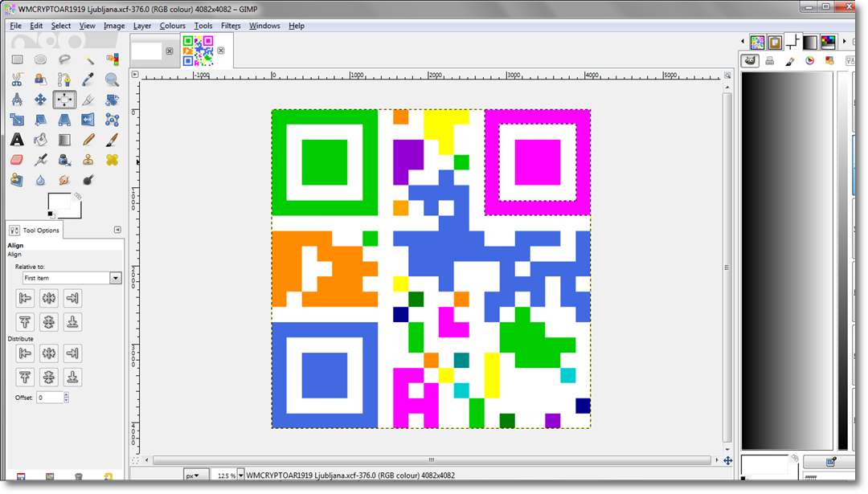Select the Crop tool

point(88,100)
